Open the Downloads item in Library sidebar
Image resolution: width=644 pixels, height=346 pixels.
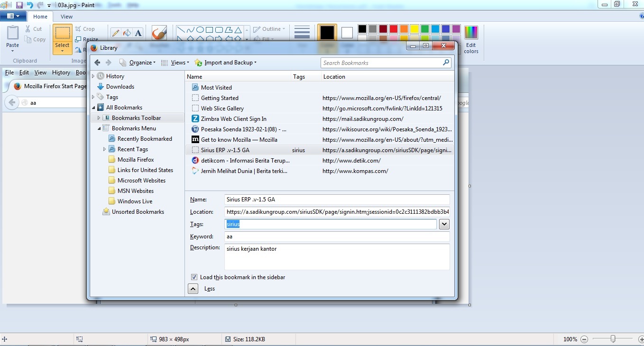tap(115, 87)
